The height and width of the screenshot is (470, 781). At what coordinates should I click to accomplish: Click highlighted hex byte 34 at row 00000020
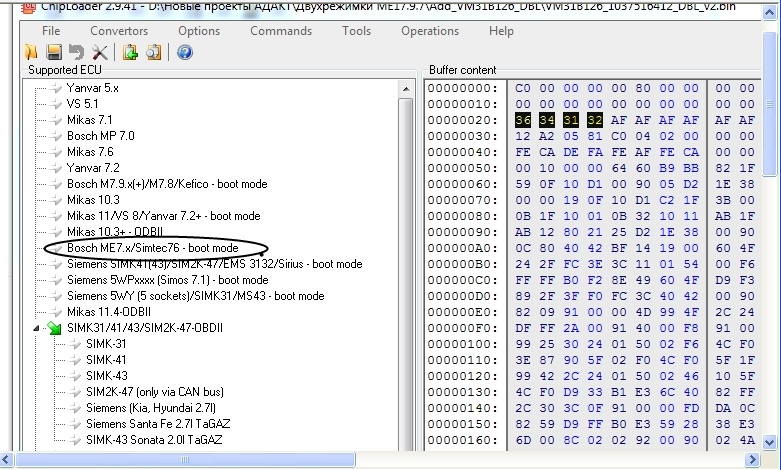click(x=546, y=120)
